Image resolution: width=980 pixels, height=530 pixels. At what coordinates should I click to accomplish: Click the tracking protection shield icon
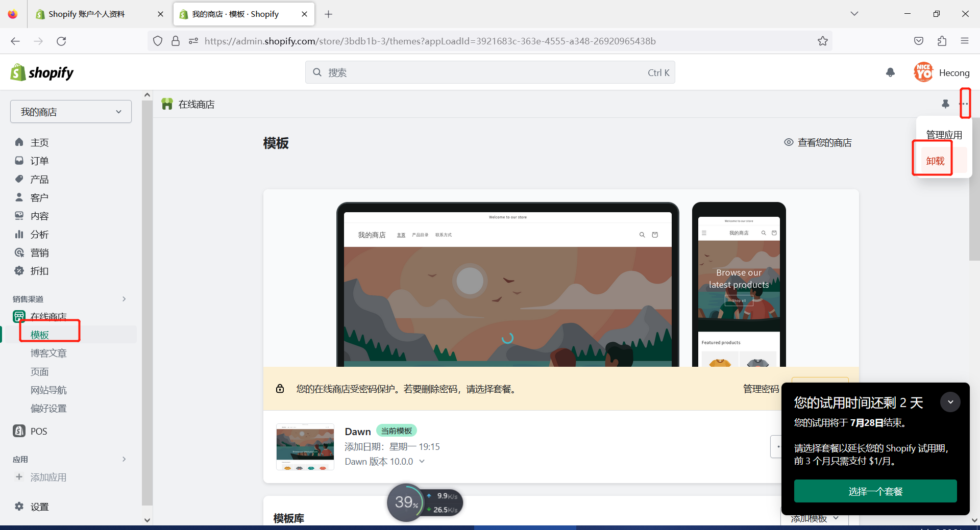click(158, 41)
